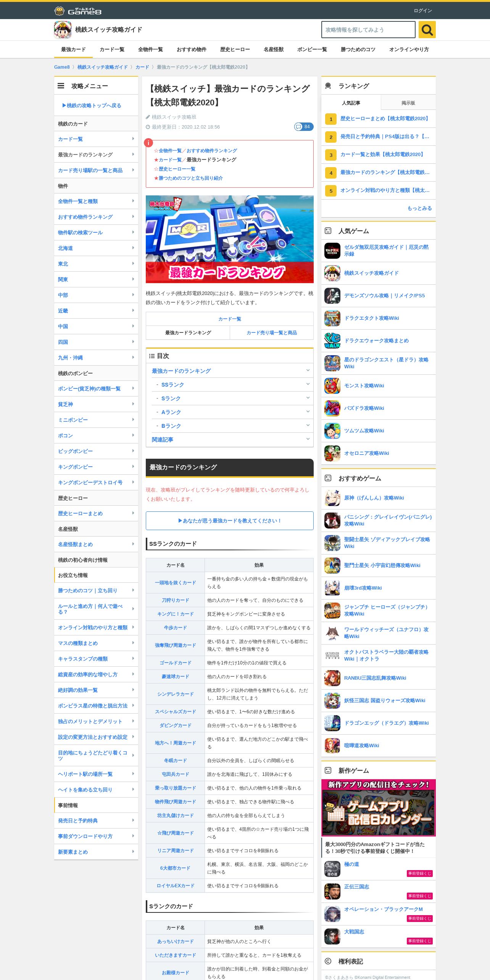The image size is (490, 980).
Task: Select 歴史ヒーロー in top navigation
Action: click(x=235, y=50)
